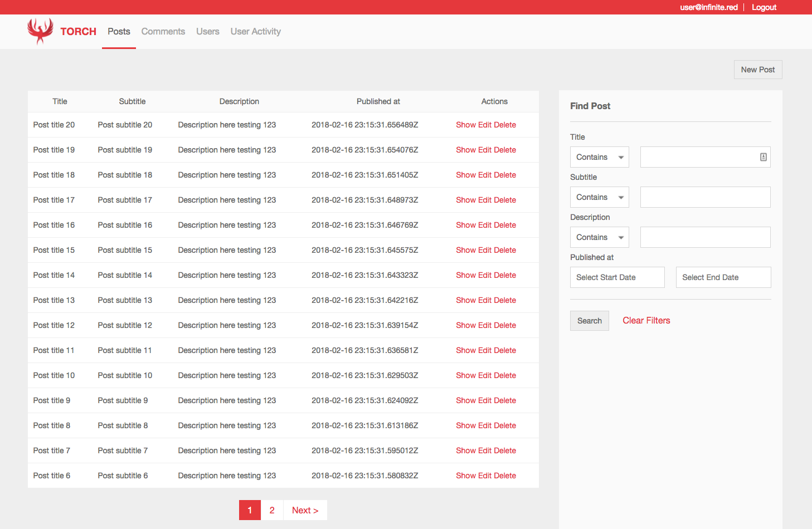Viewport: 812px width, 529px height.
Task: Open the Select End Date field
Action: pos(723,277)
